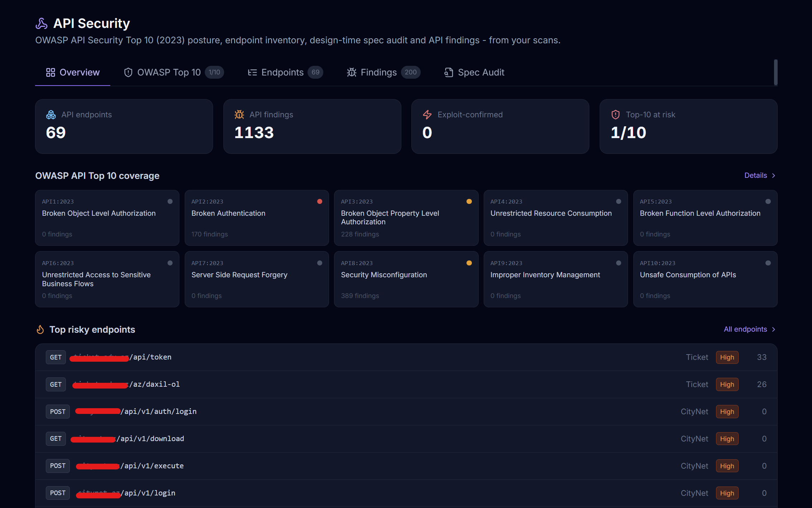Click the Spec Audit file icon

(449, 72)
